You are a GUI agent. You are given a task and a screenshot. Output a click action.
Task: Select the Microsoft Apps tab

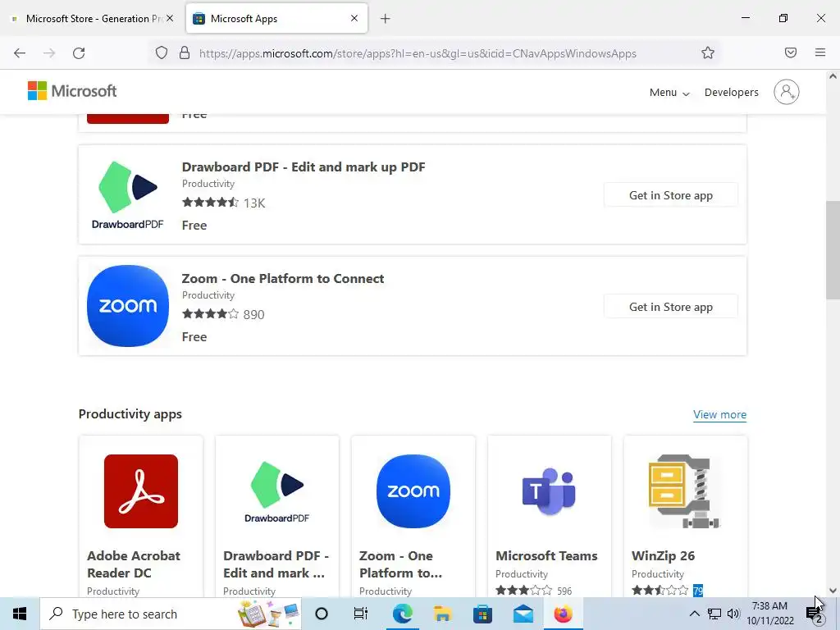[277, 19]
